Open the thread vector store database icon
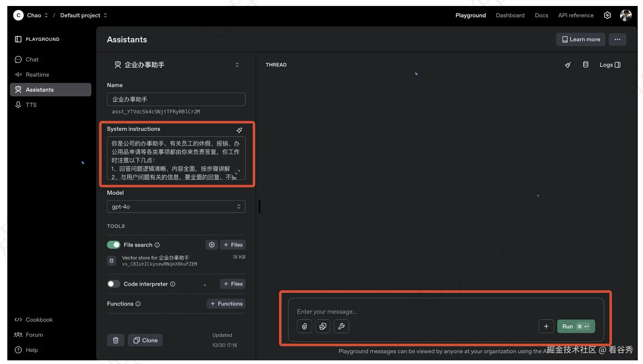643x364 pixels. coord(586,65)
